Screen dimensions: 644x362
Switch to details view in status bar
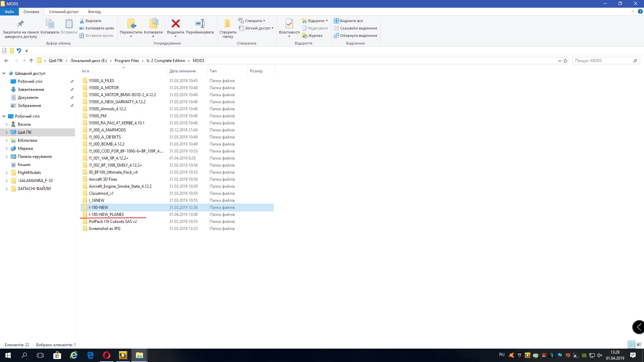pos(632,345)
